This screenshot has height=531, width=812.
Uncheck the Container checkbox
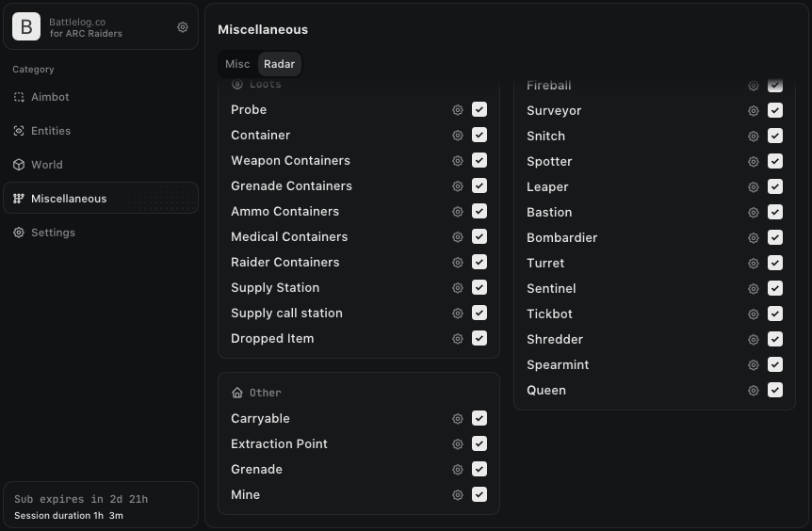pyautogui.click(x=479, y=135)
